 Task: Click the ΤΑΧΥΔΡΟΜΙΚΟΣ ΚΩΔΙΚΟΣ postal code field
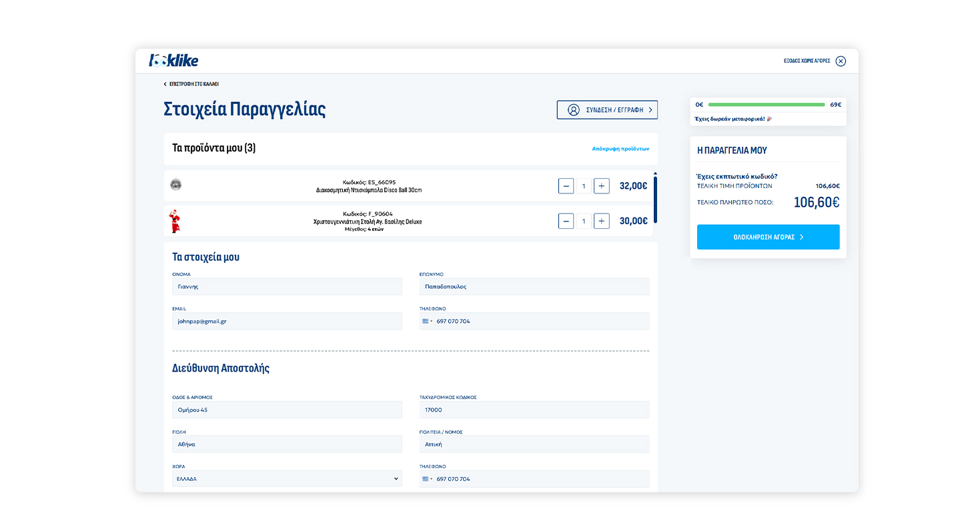click(x=534, y=410)
